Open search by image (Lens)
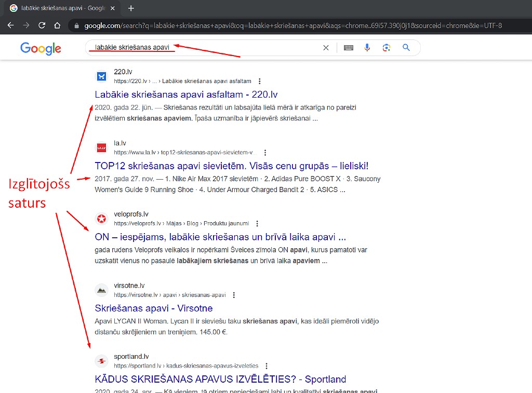 point(386,48)
